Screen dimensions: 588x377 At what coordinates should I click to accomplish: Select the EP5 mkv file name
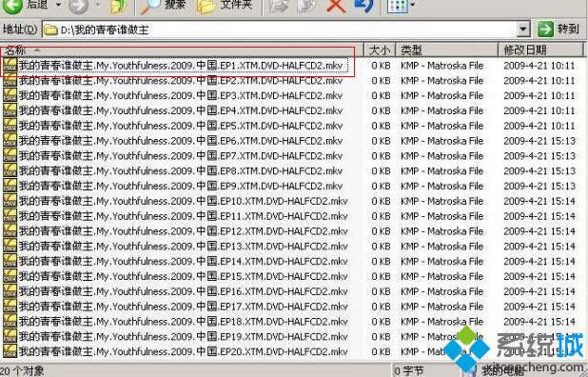point(181,126)
